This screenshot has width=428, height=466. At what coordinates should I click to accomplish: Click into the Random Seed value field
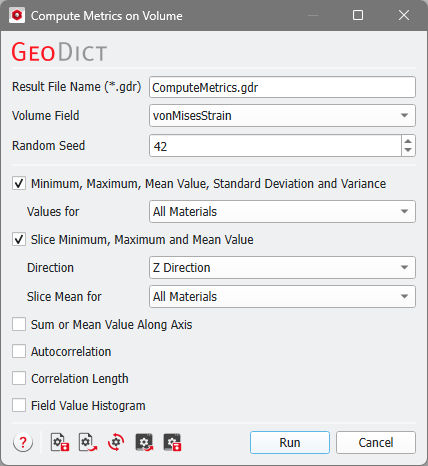click(x=275, y=146)
